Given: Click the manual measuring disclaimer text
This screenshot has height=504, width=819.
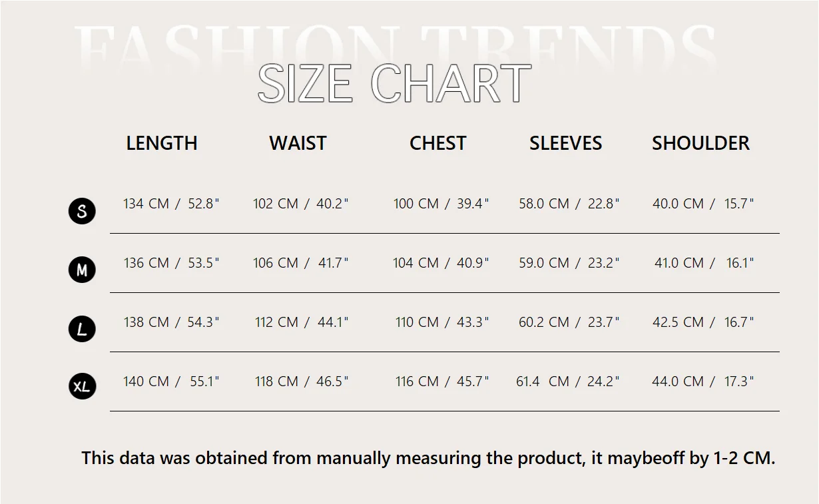Looking at the screenshot, I should click(428, 458).
